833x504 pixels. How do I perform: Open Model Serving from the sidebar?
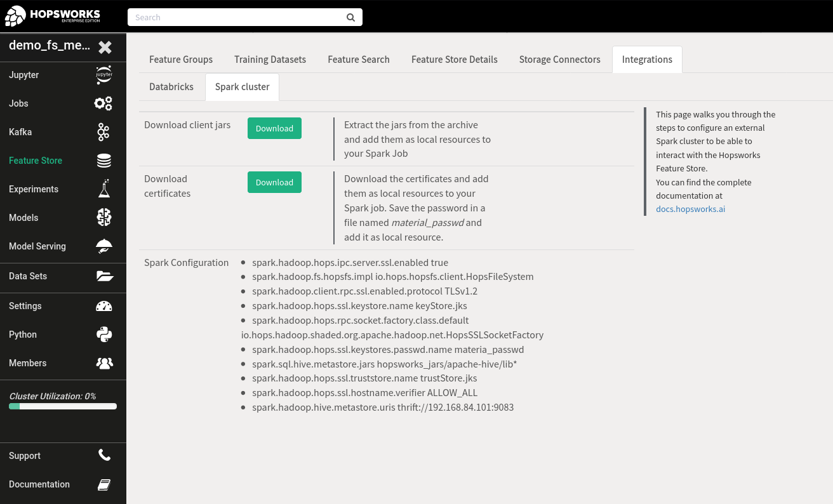[103, 246]
